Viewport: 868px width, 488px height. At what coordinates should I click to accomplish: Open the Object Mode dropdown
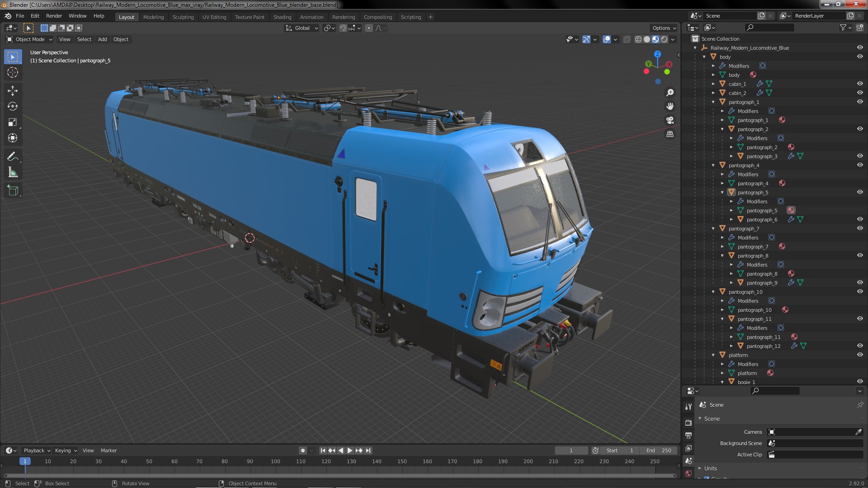[29, 39]
